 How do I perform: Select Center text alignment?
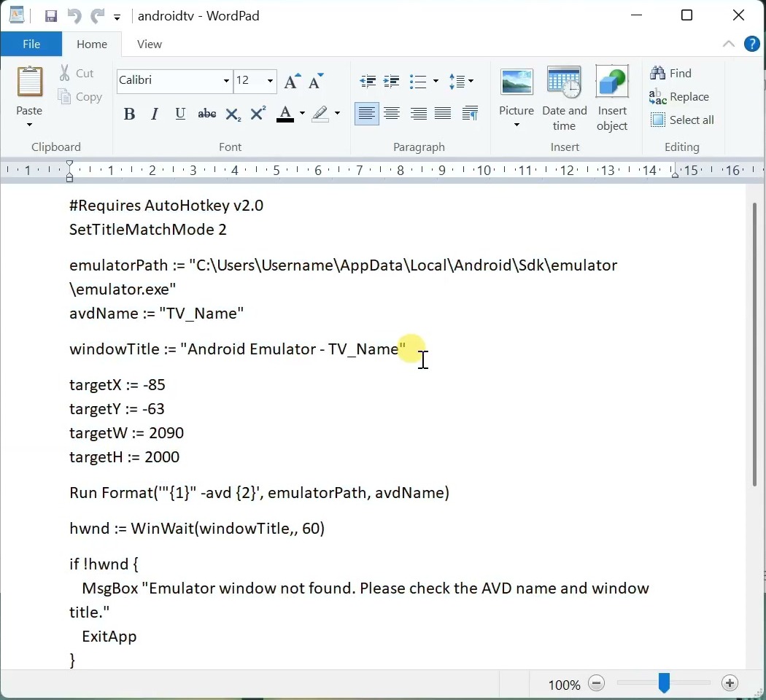coord(392,114)
